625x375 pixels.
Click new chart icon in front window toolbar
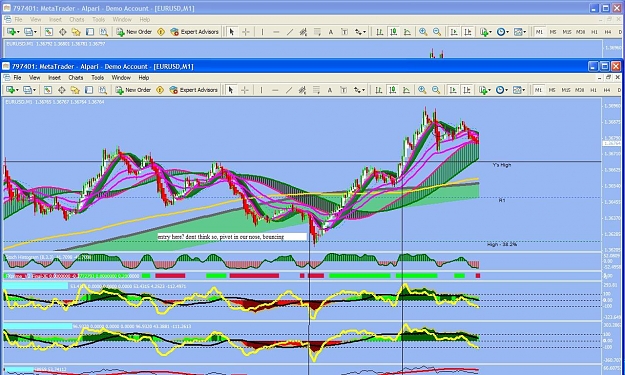[x=10, y=90]
